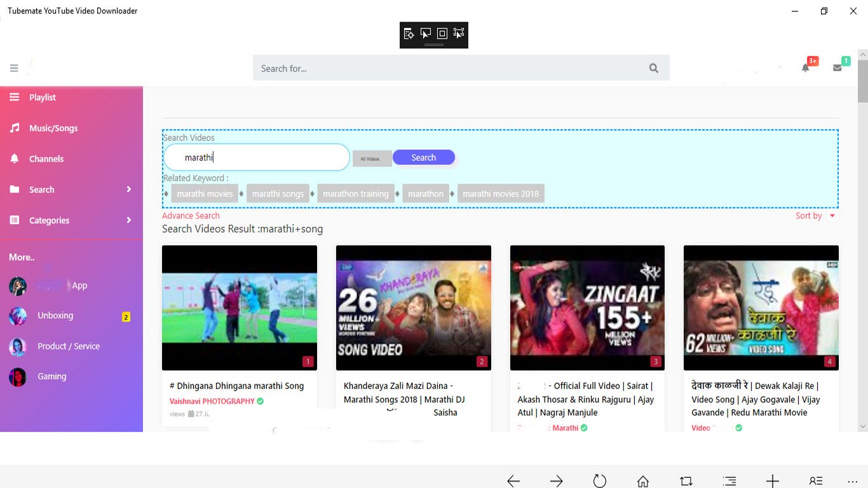
Task: Click the plus icon in bottom bar
Action: [x=773, y=481]
